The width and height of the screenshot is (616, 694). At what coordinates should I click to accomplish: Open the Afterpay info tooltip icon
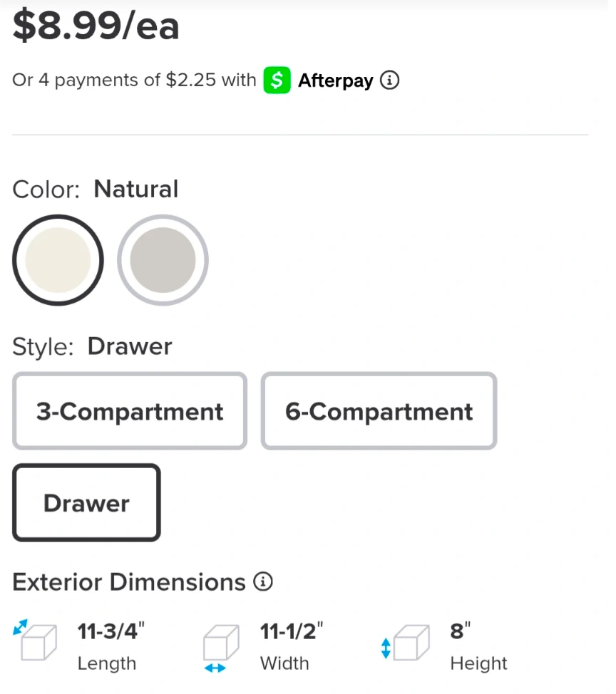(389, 81)
